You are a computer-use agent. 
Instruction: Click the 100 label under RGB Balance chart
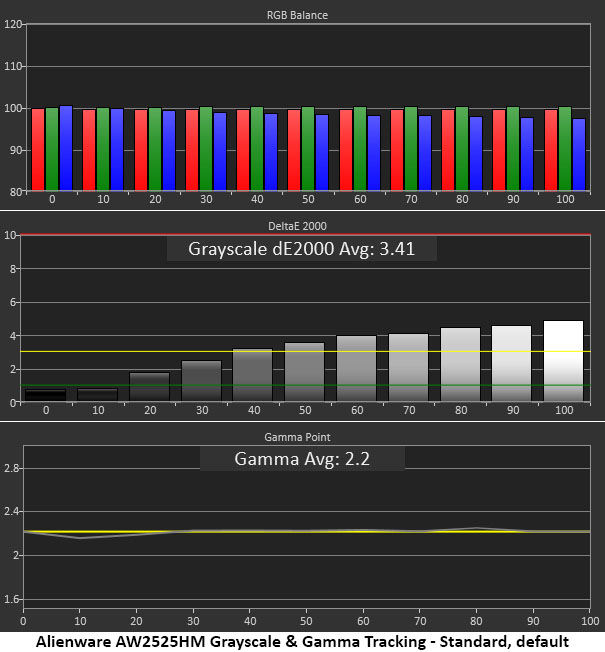(x=565, y=199)
